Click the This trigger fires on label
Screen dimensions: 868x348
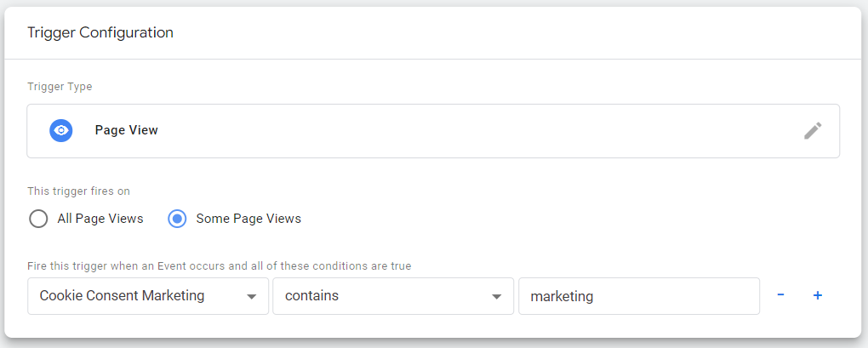[78, 191]
